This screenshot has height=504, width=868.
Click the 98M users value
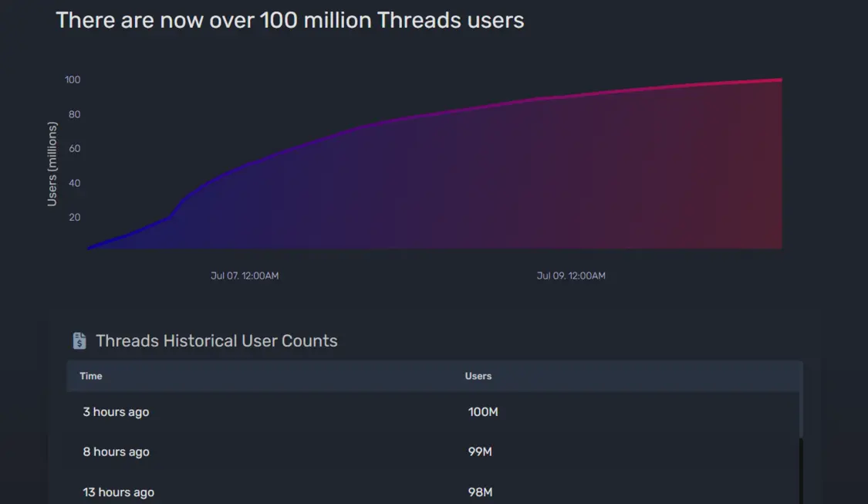click(x=480, y=492)
